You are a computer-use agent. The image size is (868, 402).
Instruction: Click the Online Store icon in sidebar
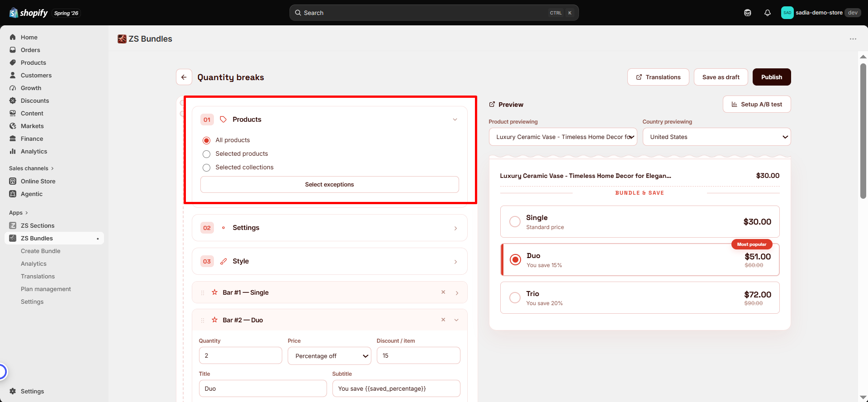(x=13, y=181)
